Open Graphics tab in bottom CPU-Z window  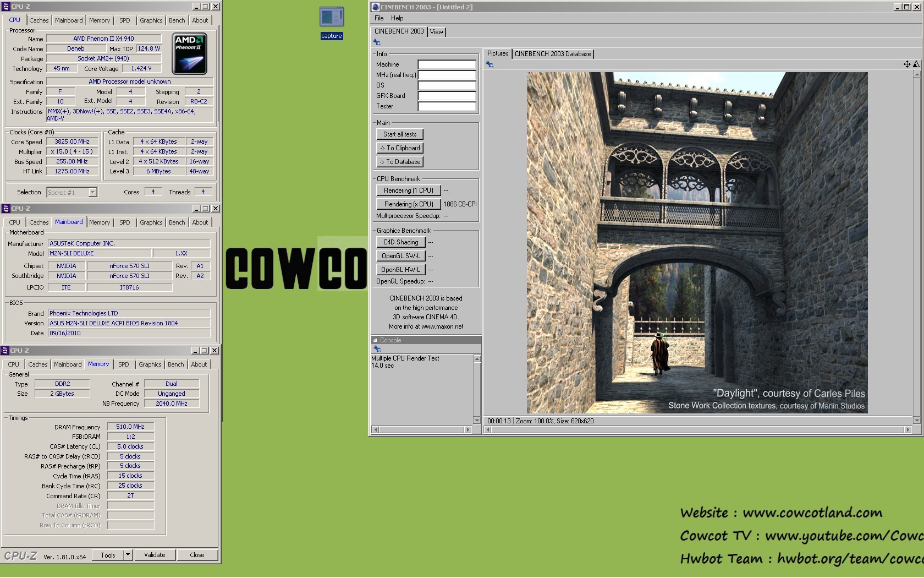pyautogui.click(x=150, y=364)
